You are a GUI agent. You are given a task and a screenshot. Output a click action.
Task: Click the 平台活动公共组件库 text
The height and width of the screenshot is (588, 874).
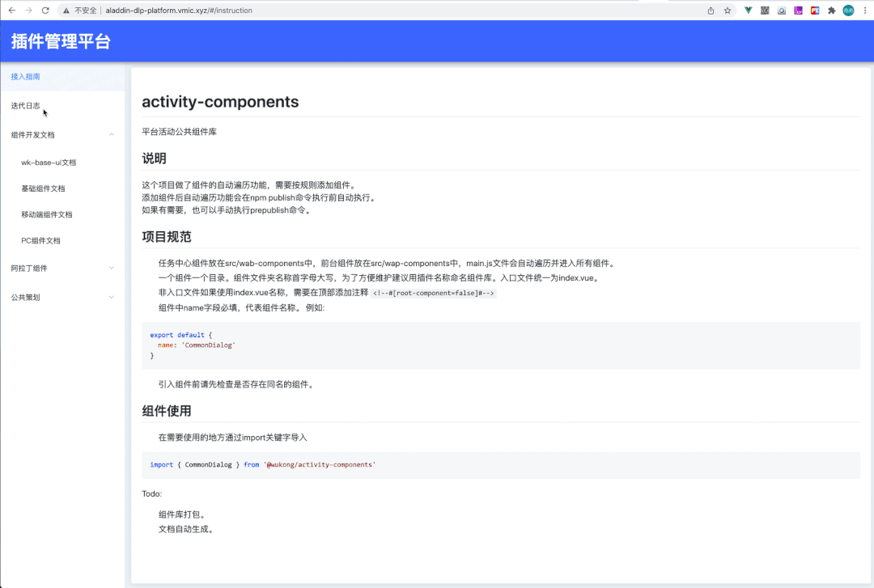pyautogui.click(x=179, y=132)
